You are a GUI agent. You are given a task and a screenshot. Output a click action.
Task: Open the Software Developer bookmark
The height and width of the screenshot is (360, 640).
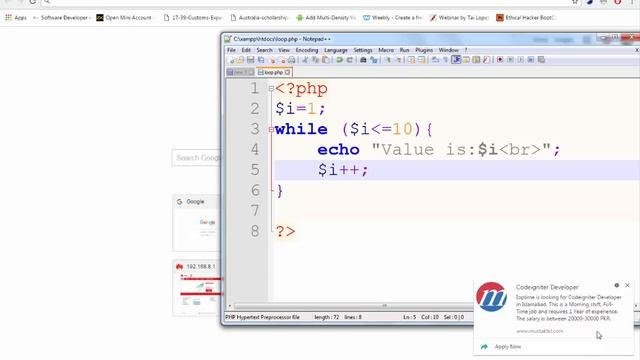pos(62,18)
